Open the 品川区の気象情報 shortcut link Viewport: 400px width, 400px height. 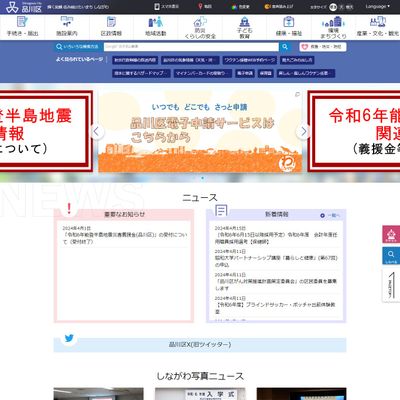190,60
